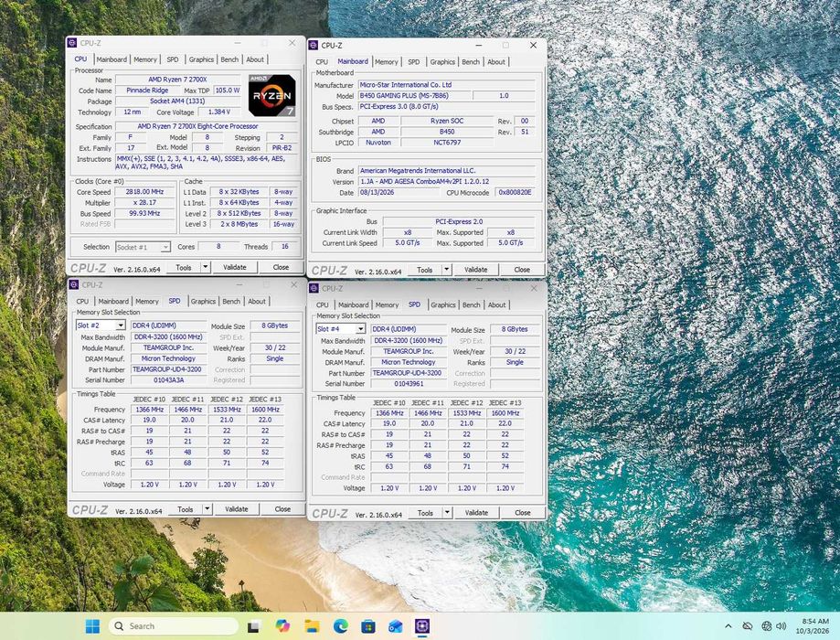Viewport: 840px width, 640px height.
Task: Click the taskbar Search box
Action: 174,625
